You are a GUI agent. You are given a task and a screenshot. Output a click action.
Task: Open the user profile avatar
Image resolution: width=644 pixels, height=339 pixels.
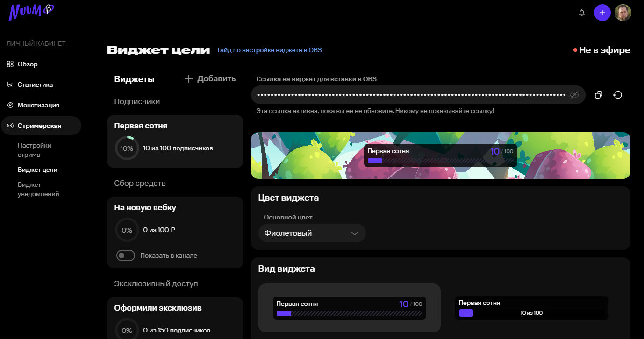[623, 13]
